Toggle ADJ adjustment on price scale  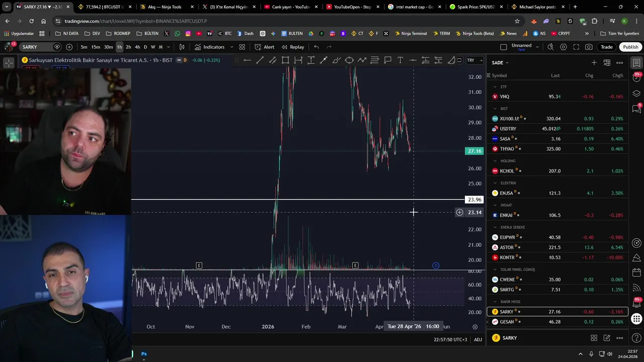point(478,339)
